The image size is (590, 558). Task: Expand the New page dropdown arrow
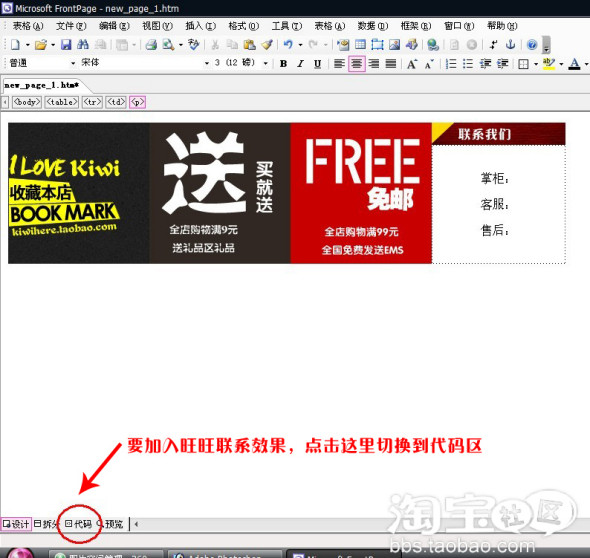click(27, 45)
